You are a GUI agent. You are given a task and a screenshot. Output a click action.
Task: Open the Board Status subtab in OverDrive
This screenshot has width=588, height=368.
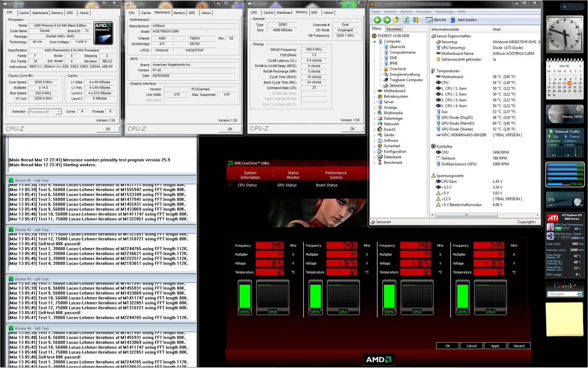326,185
